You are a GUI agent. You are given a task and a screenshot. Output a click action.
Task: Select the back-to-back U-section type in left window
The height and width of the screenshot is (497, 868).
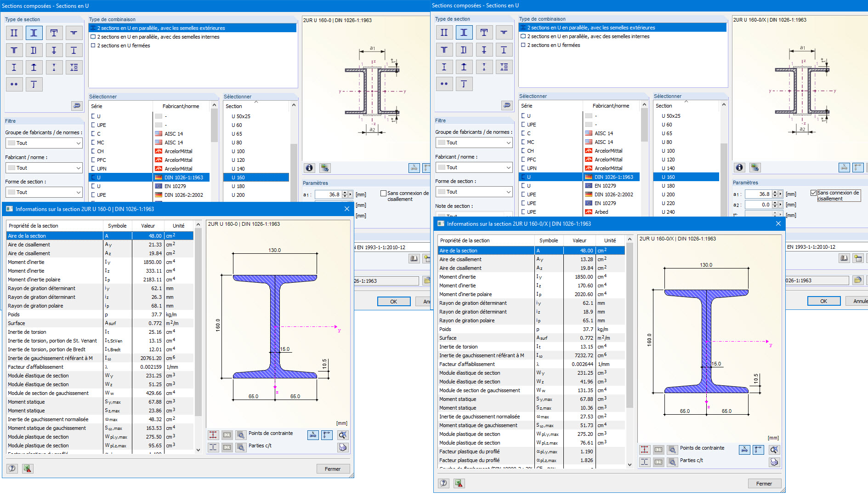point(34,33)
